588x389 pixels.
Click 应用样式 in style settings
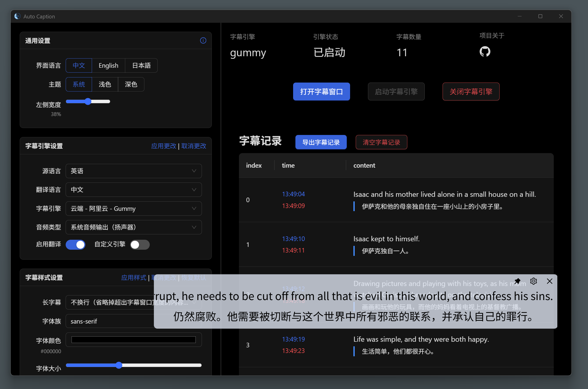(x=134, y=278)
